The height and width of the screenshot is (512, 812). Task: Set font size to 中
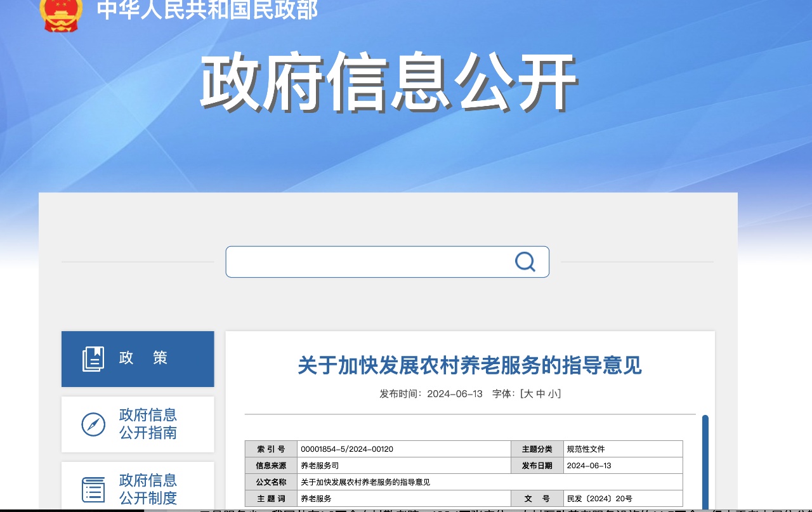[540, 394]
